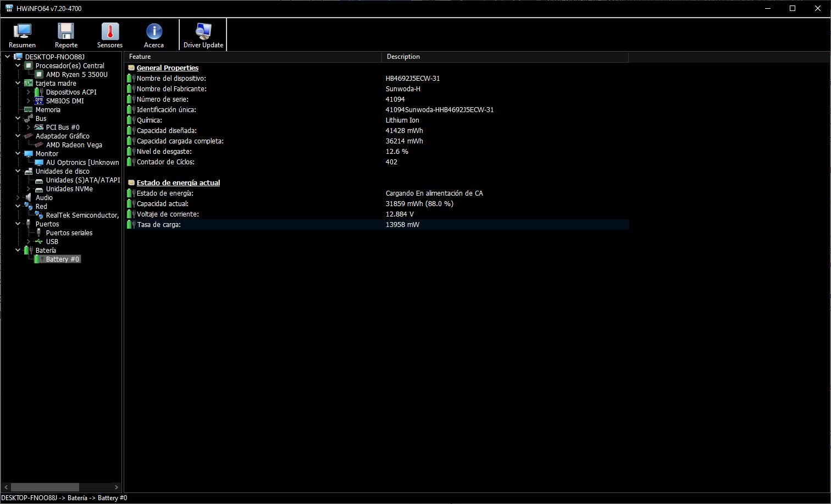The height and width of the screenshot is (504, 831).
Task: Click the processor icon next to Procesador(es) Central
Action: (29, 65)
